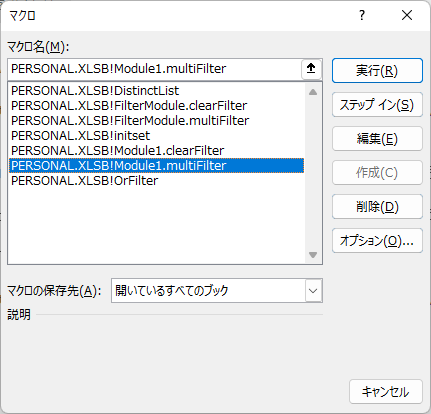Click the disabled 作成(C) button
This screenshot has width=431, height=414.
click(377, 173)
